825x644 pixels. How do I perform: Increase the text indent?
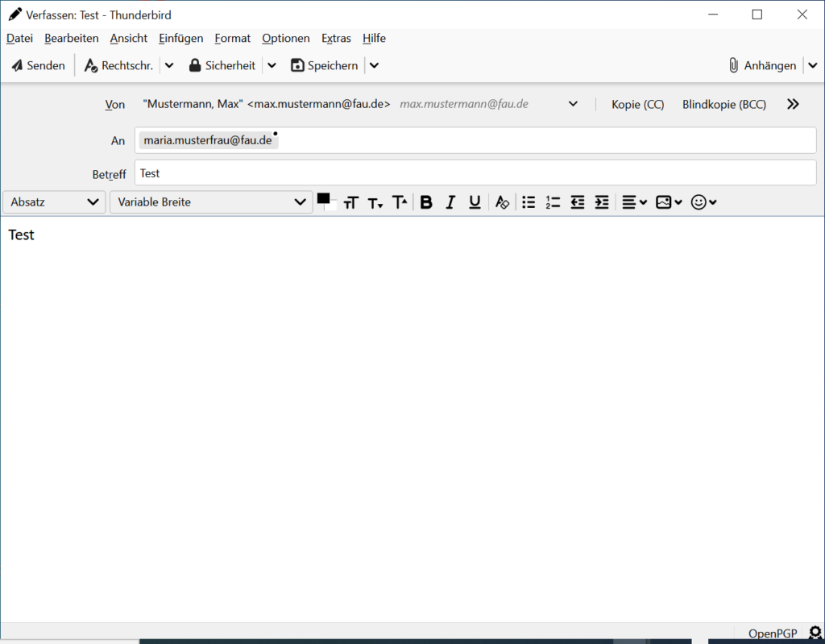601,202
